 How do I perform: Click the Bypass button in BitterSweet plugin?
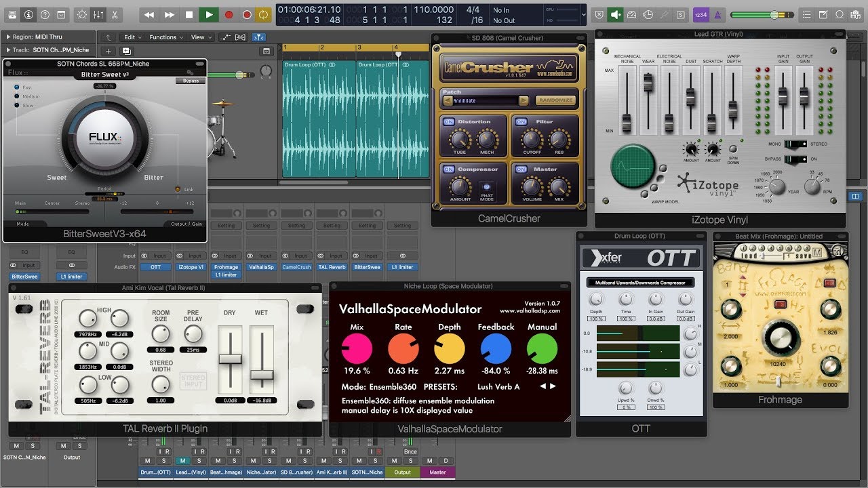pos(191,81)
